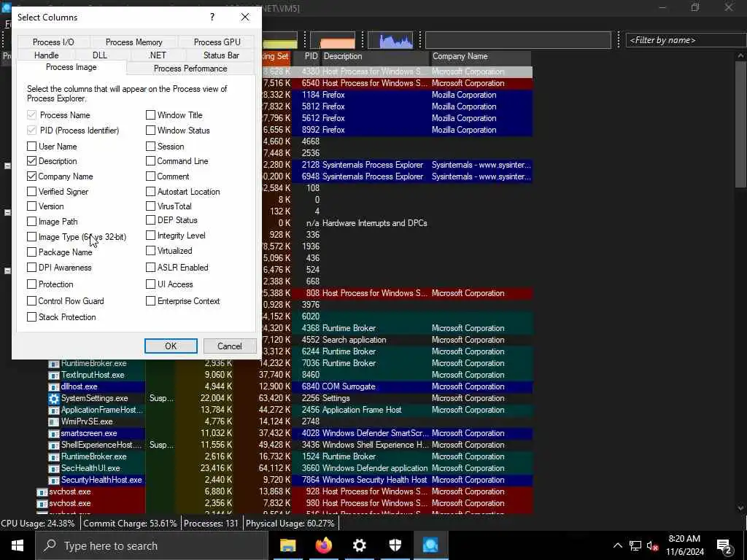This screenshot has width=747, height=560.
Task: Click the Cancel button in the dialog
Action: (230, 346)
